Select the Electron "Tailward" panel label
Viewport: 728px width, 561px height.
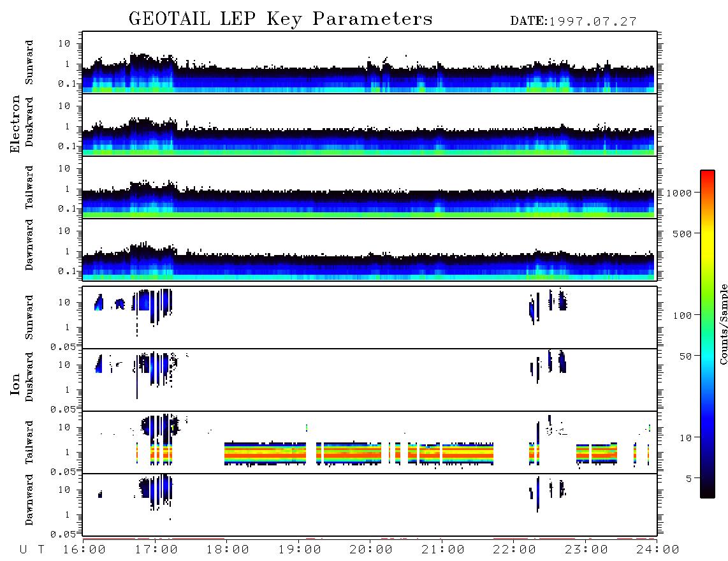click(29, 187)
